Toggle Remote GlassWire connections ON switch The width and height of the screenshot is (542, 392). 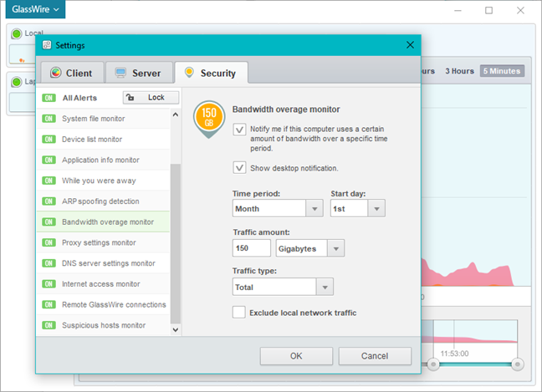point(49,304)
